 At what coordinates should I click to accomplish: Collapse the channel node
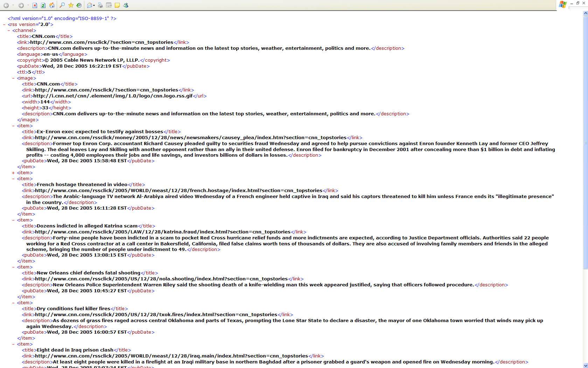pyautogui.click(x=9, y=30)
